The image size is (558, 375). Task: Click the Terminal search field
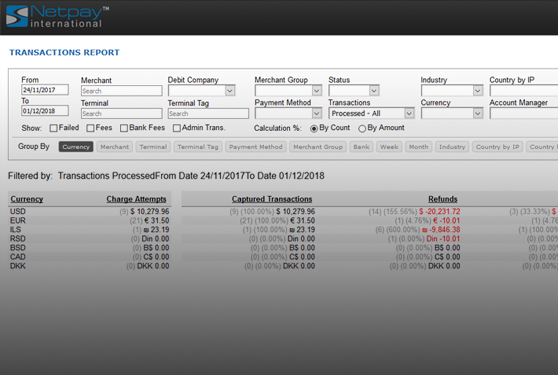[122, 113]
